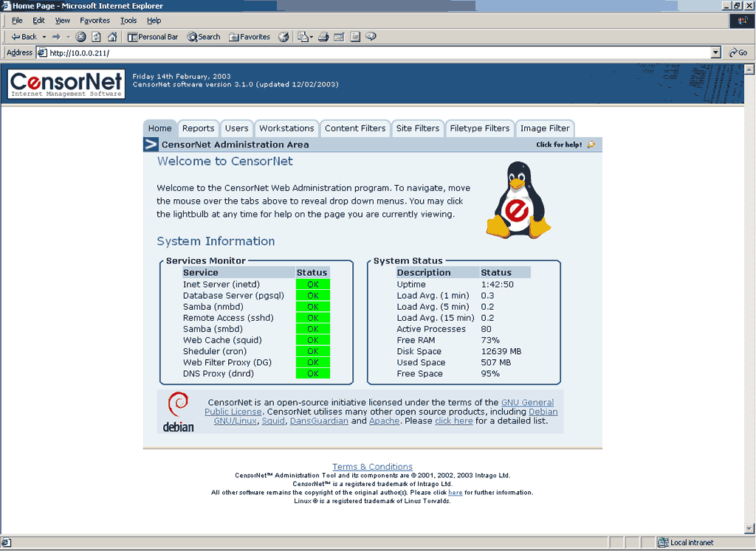This screenshot has height=551, width=756.
Task: Click the Refresh page icon
Action: pyautogui.click(x=97, y=37)
